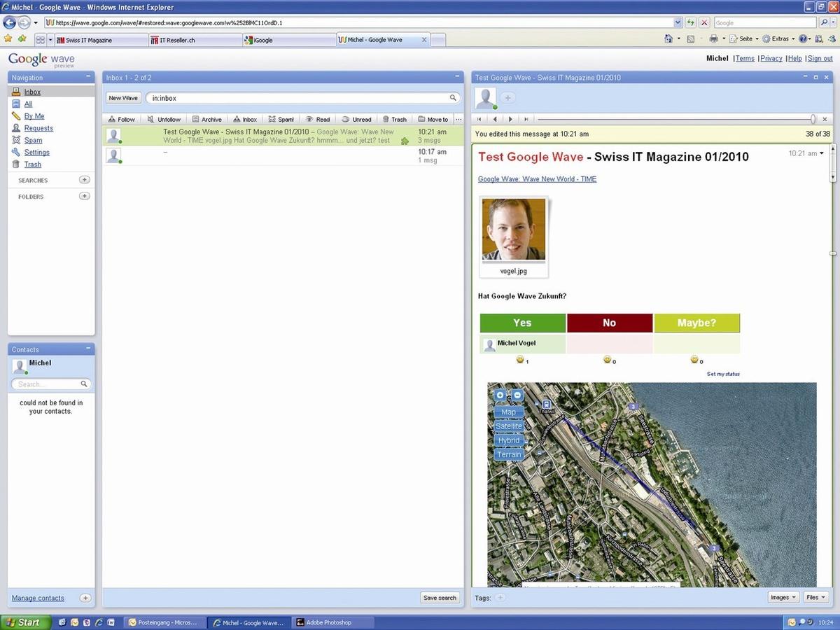The image size is (840, 630).
Task: Click the Trash button in the wave toolbar
Action: [394, 120]
